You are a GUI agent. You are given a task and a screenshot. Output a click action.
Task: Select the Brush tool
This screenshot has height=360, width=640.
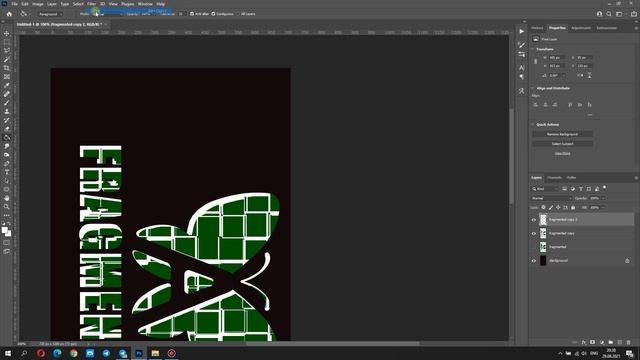pos(7,103)
